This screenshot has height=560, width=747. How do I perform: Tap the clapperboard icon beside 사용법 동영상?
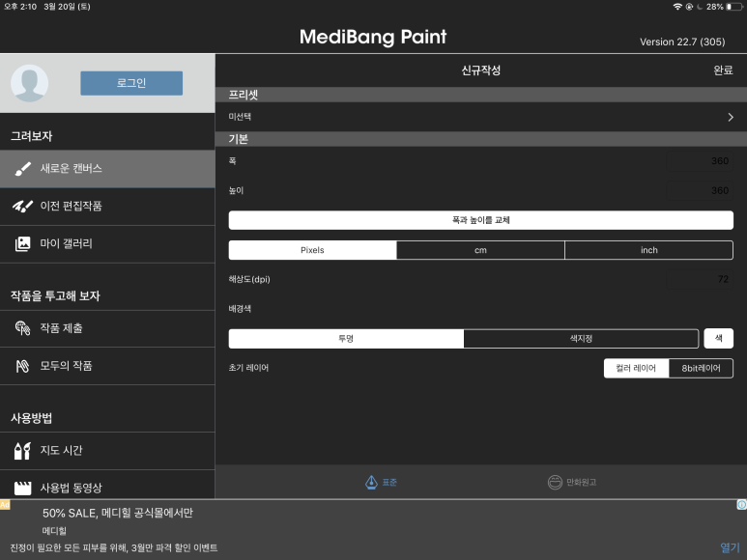pos(22,489)
